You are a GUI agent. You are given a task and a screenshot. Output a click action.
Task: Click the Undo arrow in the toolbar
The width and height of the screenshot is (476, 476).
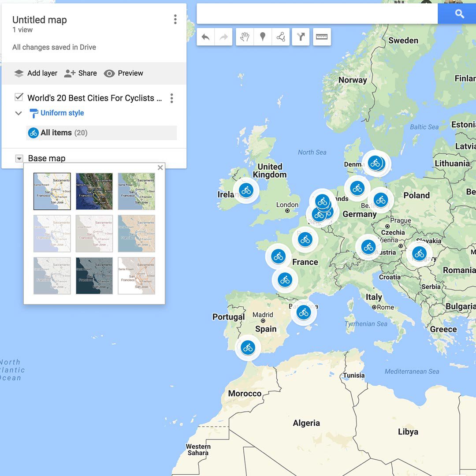pos(205,37)
